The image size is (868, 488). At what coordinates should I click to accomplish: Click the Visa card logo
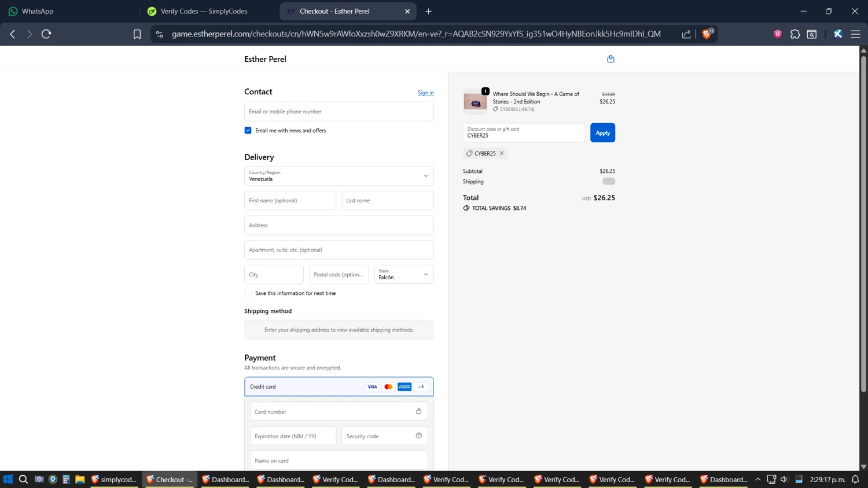pyautogui.click(x=372, y=387)
